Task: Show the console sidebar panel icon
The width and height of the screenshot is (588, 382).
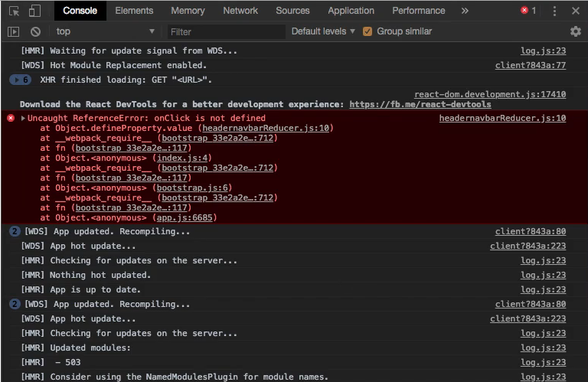Action: tap(13, 32)
